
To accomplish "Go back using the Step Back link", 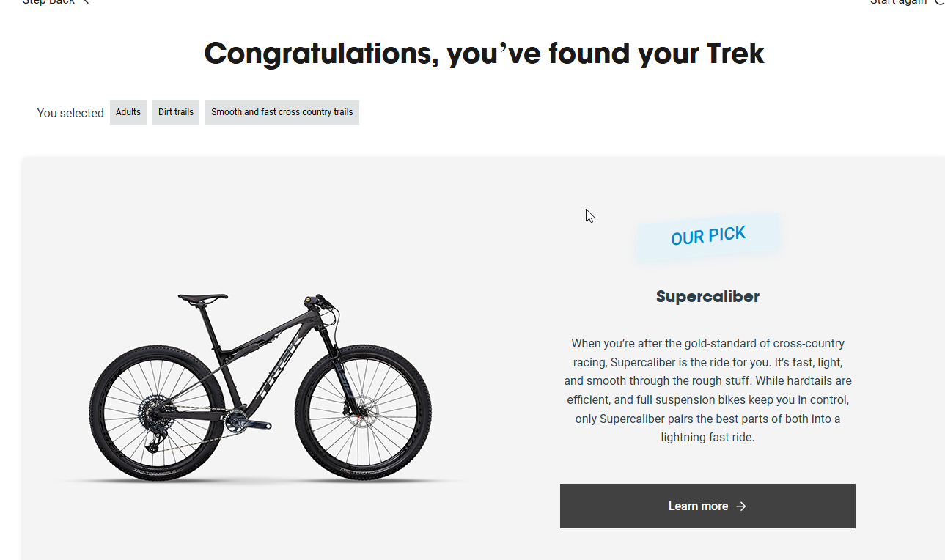I will point(48,2).
